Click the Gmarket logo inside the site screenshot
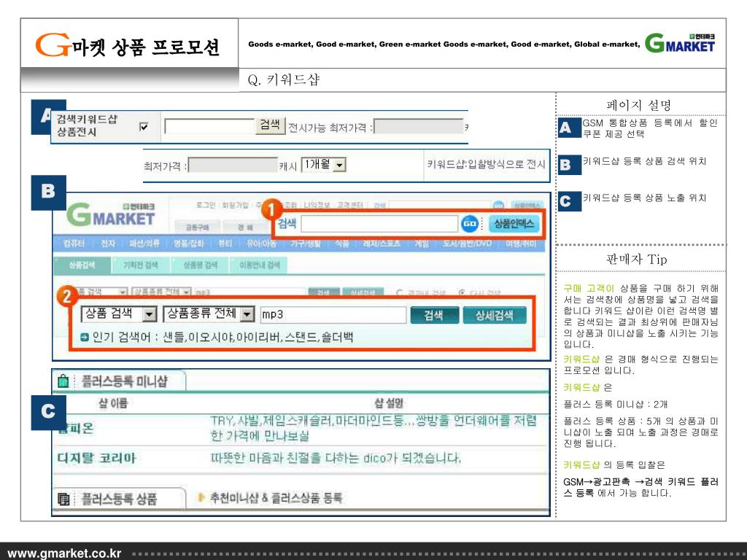Screen dimensions: 747x560 pos(111,215)
